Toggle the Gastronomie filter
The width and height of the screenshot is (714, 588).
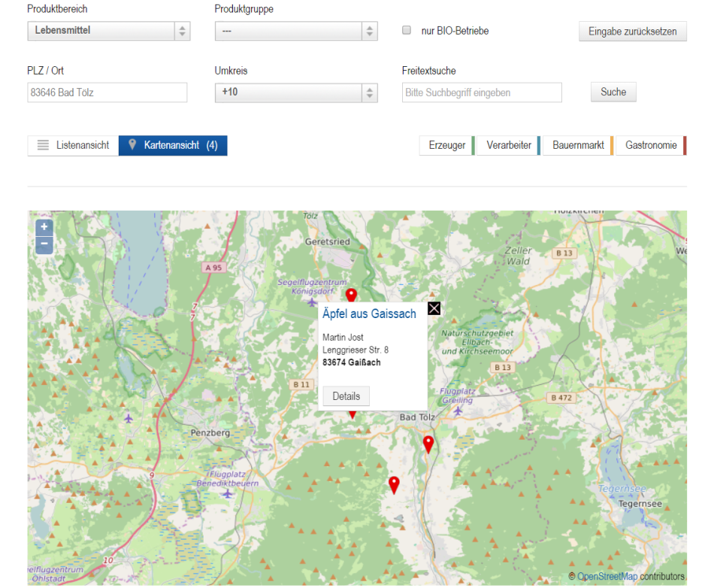tap(651, 146)
